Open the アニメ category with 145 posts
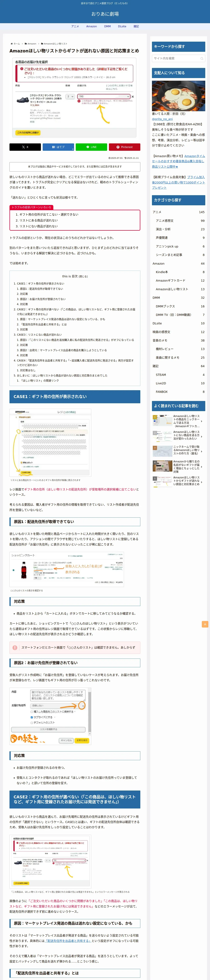This screenshot has width=210, height=980. pos(178,212)
